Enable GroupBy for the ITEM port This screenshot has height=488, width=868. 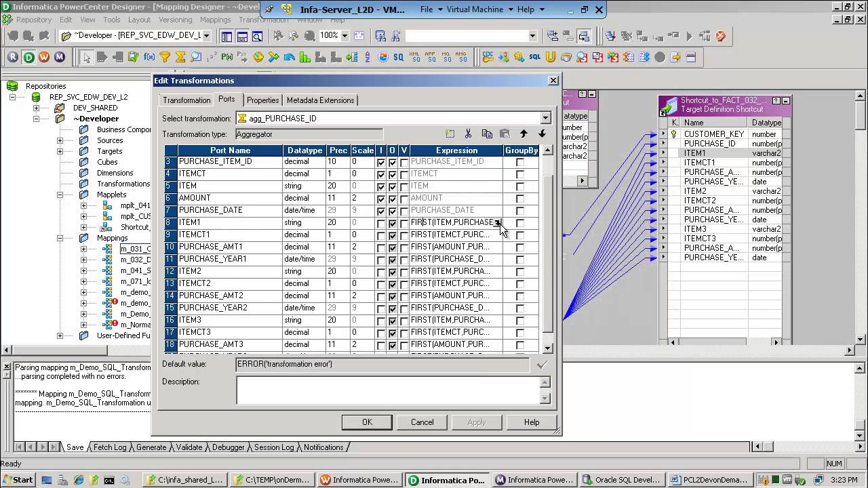(520, 187)
